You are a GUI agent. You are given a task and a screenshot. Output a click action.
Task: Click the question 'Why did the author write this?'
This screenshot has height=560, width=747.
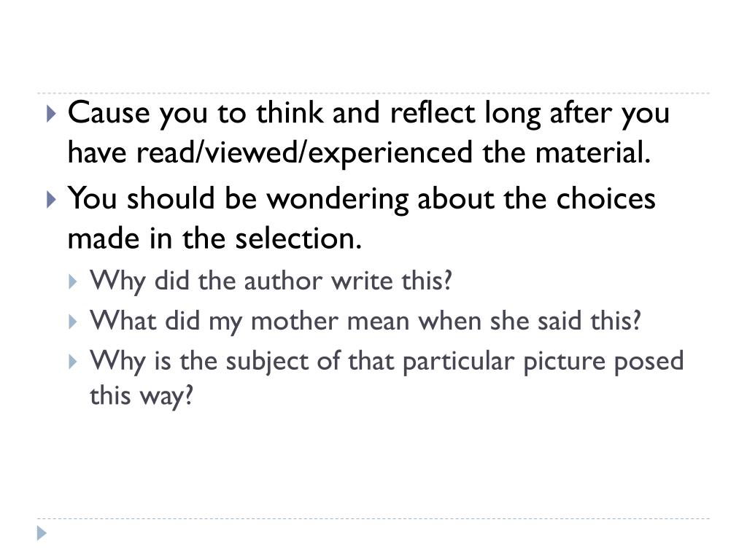pyautogui.click(x=271, y=281)
